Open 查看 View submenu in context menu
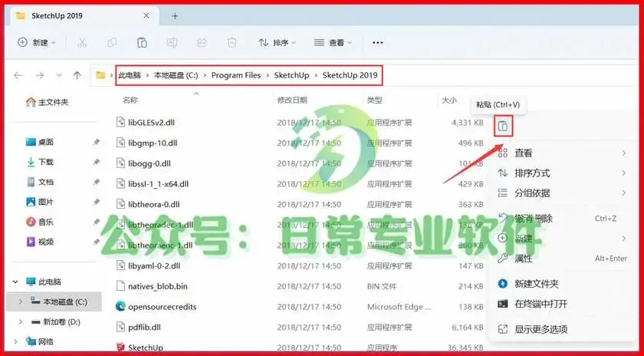Image resolution: width=644 pixels, height=356 pixels. pos(562,153)
